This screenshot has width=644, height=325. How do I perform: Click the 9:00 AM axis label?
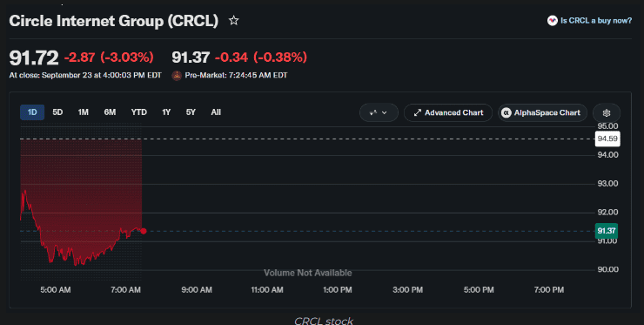(x=197, y=290)
